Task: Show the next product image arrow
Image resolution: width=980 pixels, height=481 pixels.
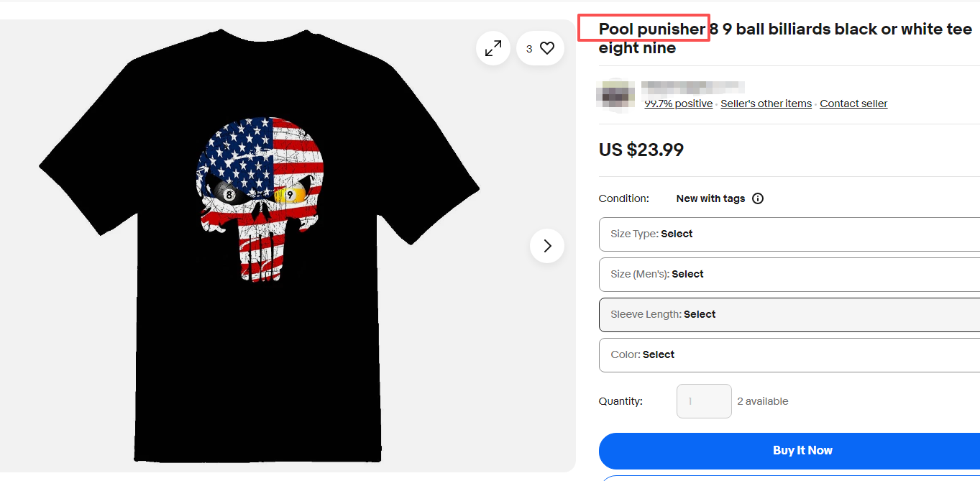Action: pos(547,246)
